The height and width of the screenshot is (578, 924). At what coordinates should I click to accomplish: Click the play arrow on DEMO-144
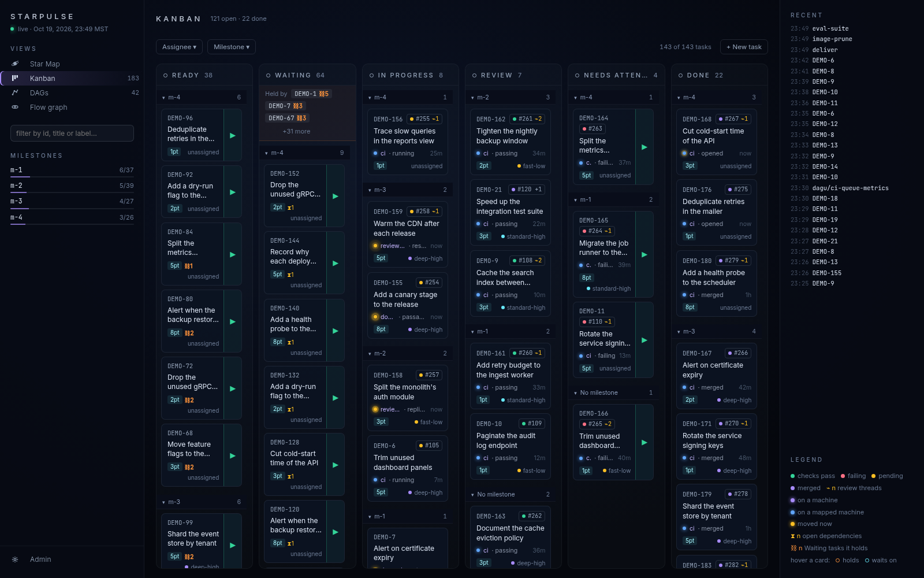click(336, 263)
